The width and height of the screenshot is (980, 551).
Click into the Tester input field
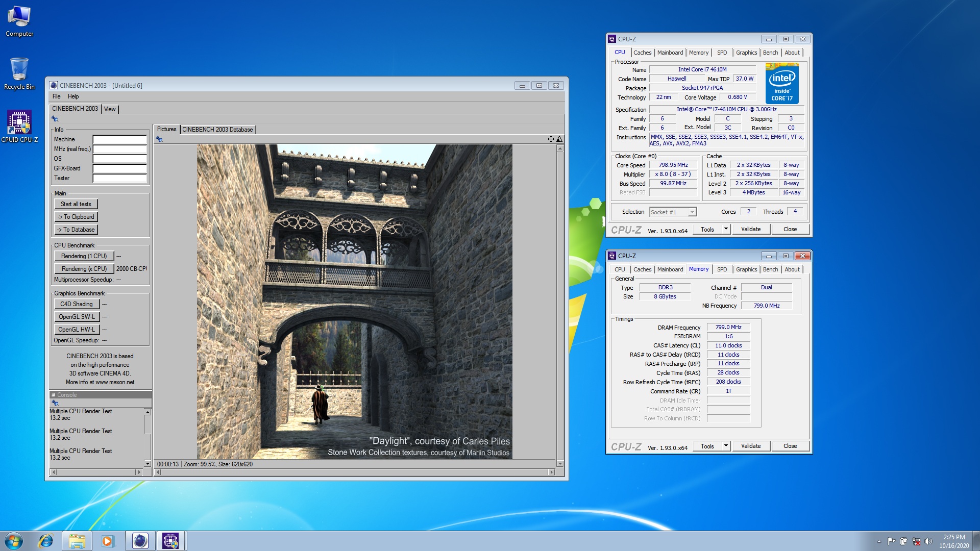point(119,178)
